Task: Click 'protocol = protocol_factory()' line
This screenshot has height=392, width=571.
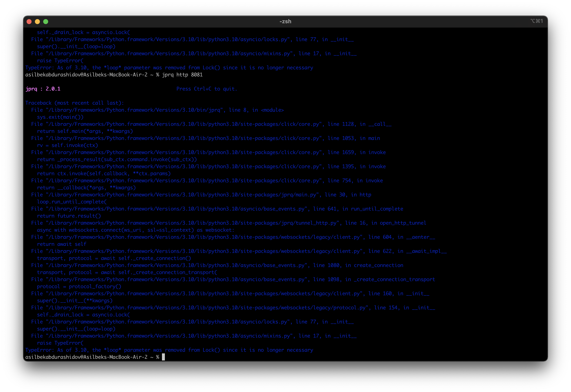Action: click(79, 287)
